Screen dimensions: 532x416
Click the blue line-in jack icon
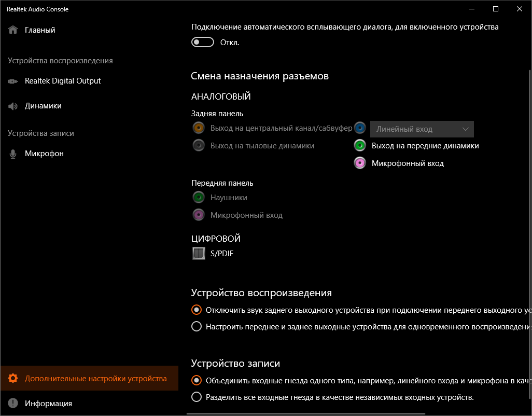point(360,129)
